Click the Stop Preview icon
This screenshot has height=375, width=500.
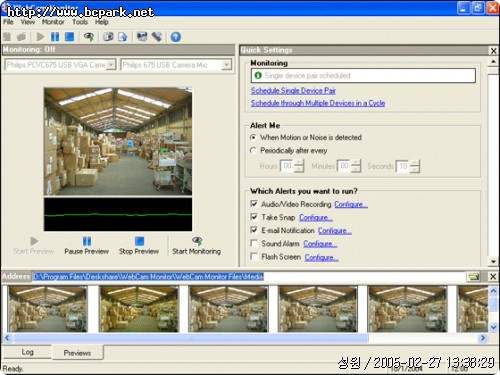pyautogui.click(x=139, y=241)
